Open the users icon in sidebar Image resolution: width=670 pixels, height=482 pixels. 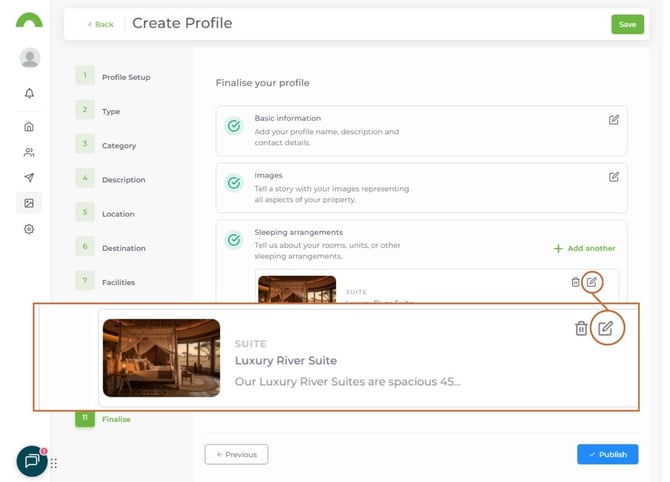coord(29,153)
